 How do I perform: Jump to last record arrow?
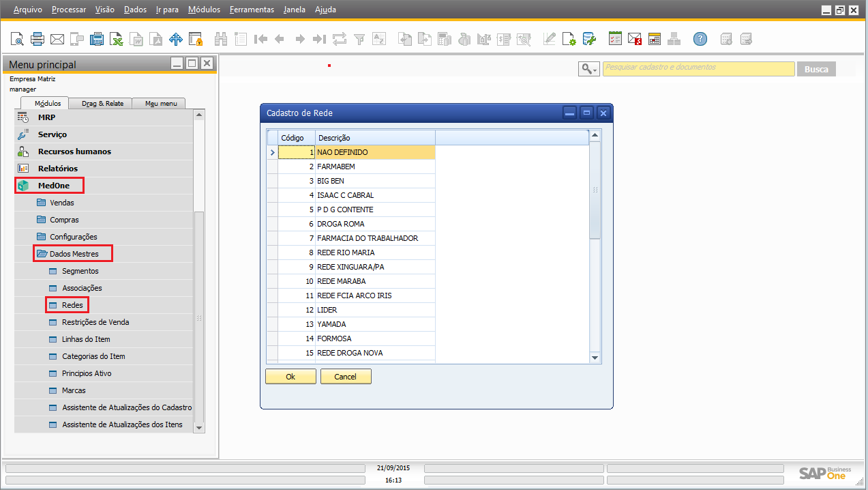[x=319, y=39]
